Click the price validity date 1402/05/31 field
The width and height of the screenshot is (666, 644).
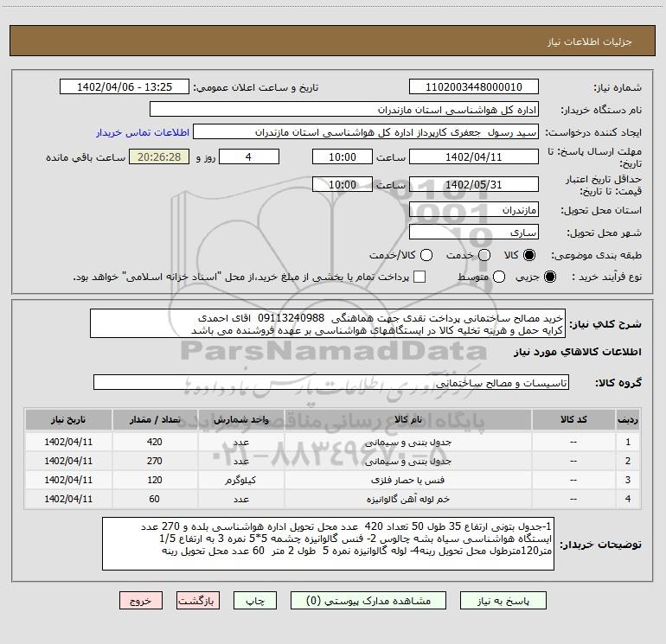coord(474,184)
